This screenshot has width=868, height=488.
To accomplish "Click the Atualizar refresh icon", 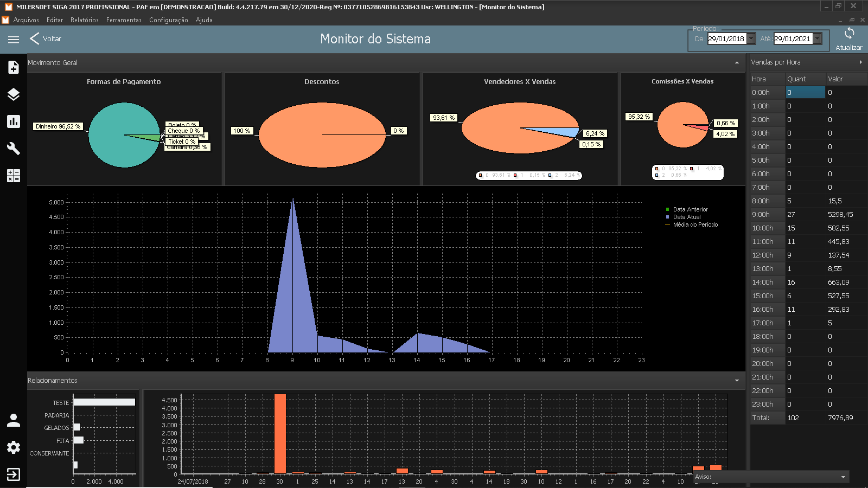I will coord(849,34).
